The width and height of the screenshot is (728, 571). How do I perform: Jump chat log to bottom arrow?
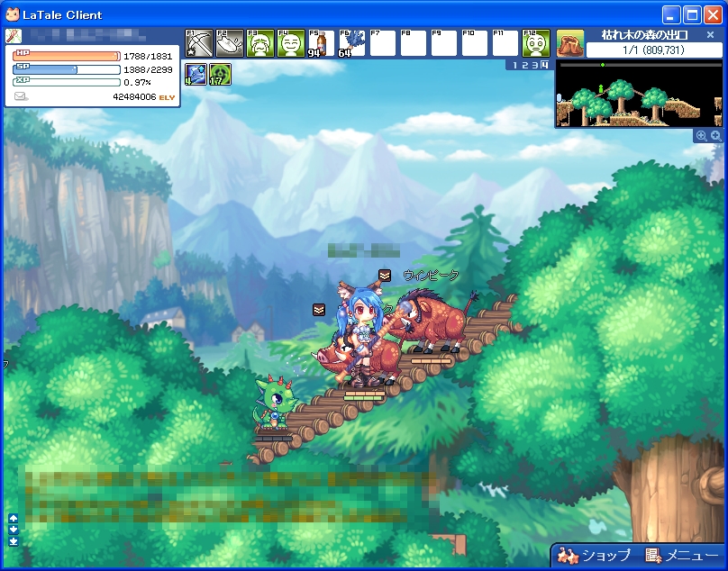14,542
